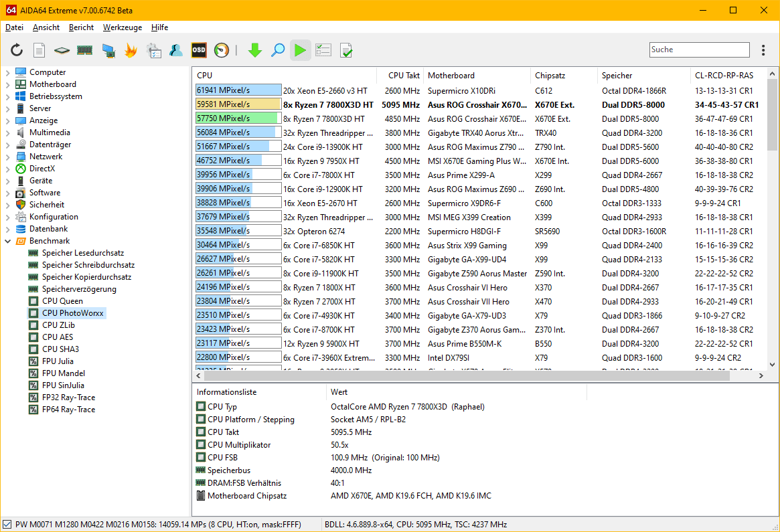Click the motherboard chip toolbar icon

click(62, 50)
